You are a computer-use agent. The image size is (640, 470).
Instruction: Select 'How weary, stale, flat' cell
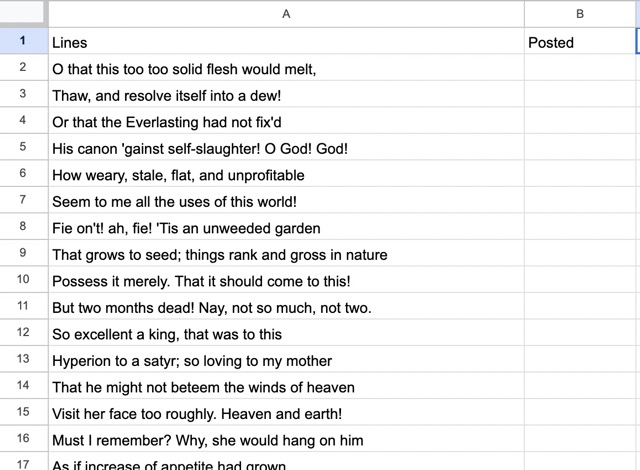click(286, 175)
